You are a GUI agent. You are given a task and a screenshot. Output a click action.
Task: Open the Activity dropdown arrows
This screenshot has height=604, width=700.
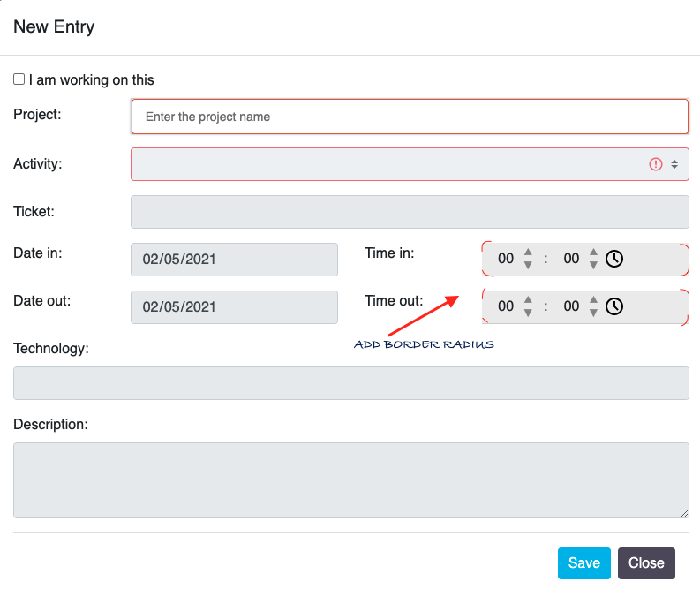(x=674, y=164)
